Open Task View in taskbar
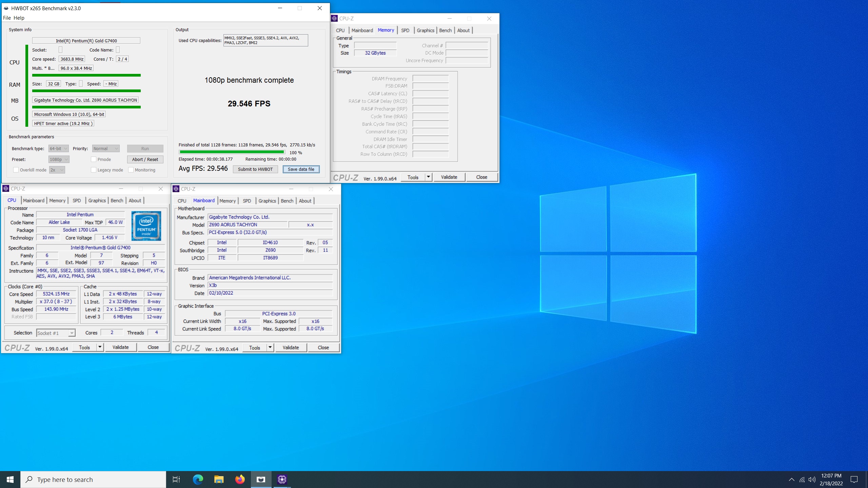This screenshot has height=488, width=868. (x=176, y=480)
